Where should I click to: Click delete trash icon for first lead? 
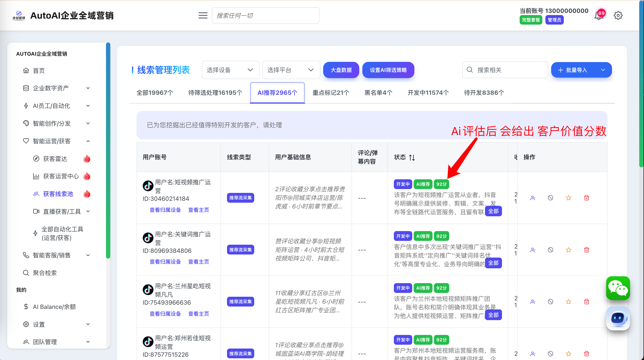click(x=586, y=198)
